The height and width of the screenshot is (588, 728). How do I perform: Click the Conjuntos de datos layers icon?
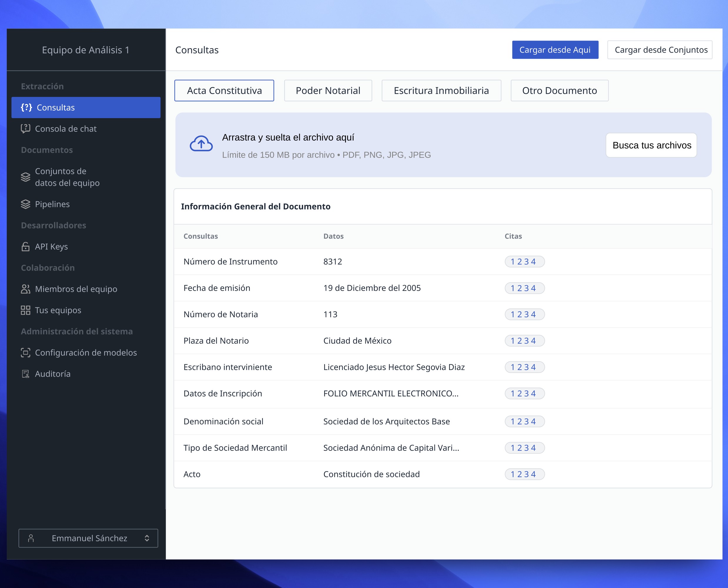point(25,177)
